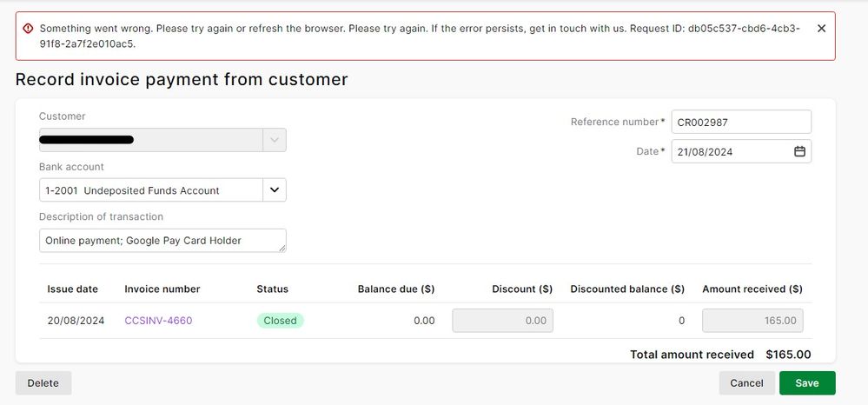Click the Amount received 165.00 field

pos(752,321)
